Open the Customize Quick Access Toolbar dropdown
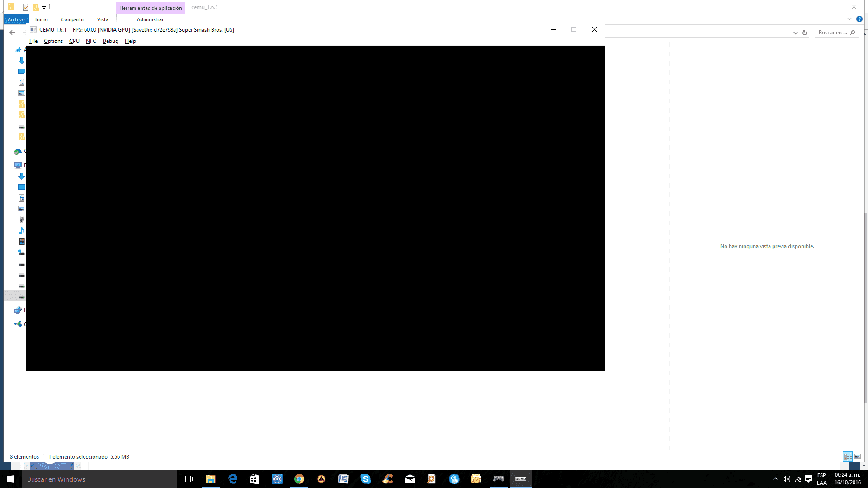 [44, 7]
